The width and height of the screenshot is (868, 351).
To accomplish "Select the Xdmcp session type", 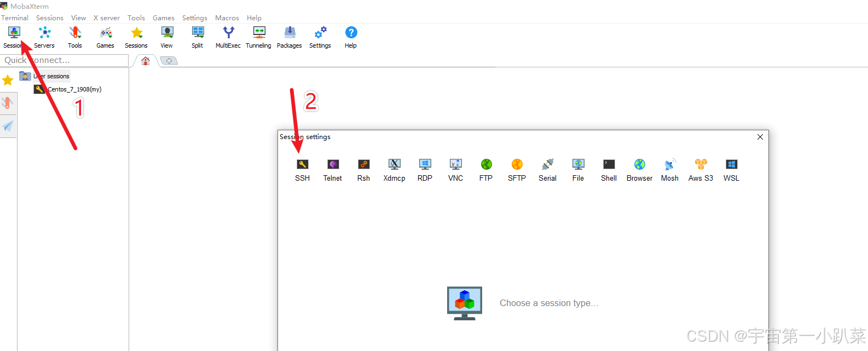I will (x=395, y=170).
